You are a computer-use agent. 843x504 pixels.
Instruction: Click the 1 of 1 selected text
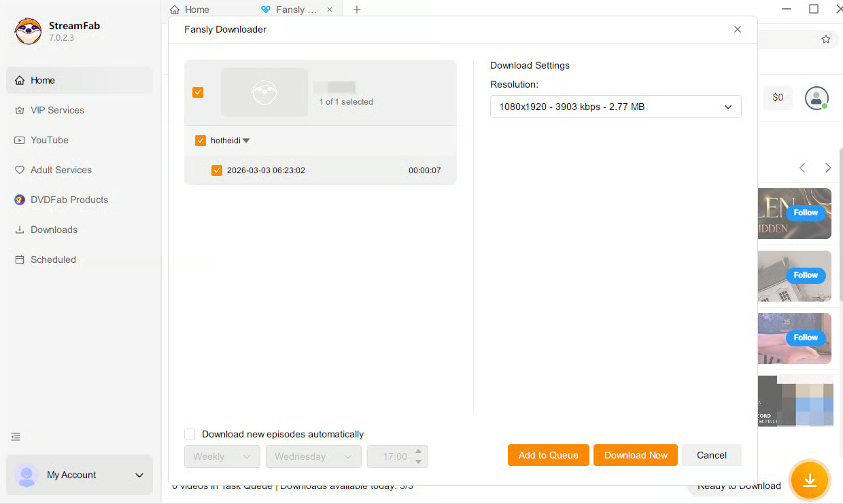point(346,102)
